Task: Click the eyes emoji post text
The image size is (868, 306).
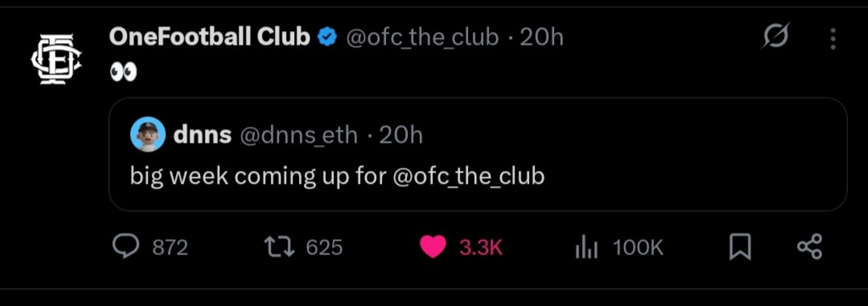Action: click(123, 72)
